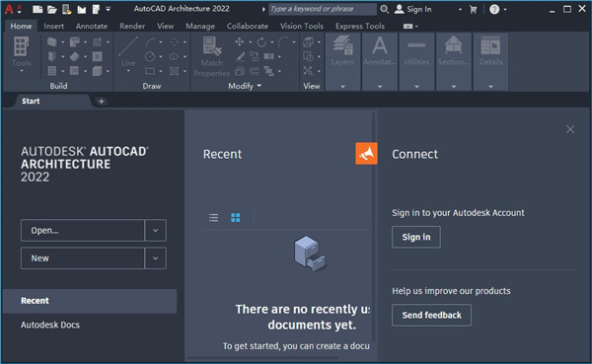Select the Roof Slab tool icon
The image size is (592, 364).
[x=74, y=56]
